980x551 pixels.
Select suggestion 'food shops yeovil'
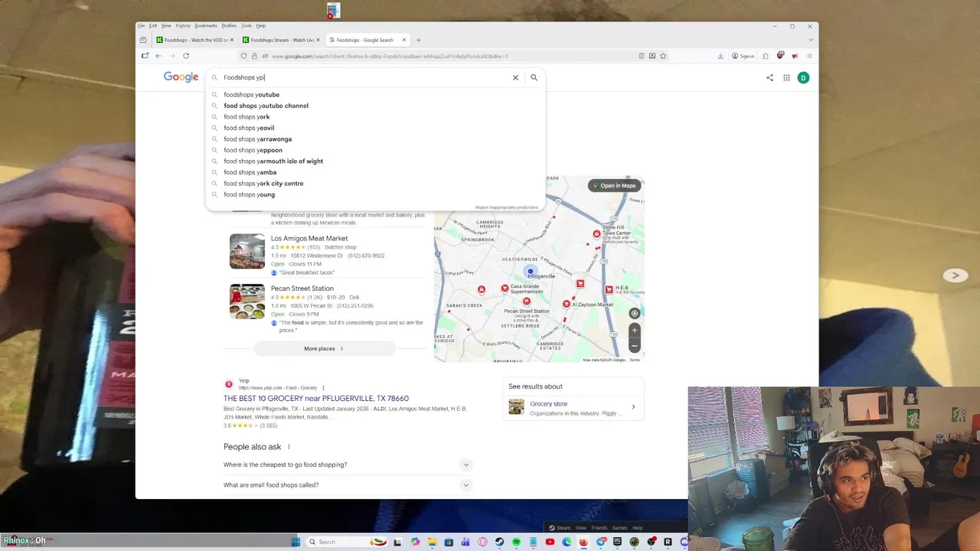375,128
